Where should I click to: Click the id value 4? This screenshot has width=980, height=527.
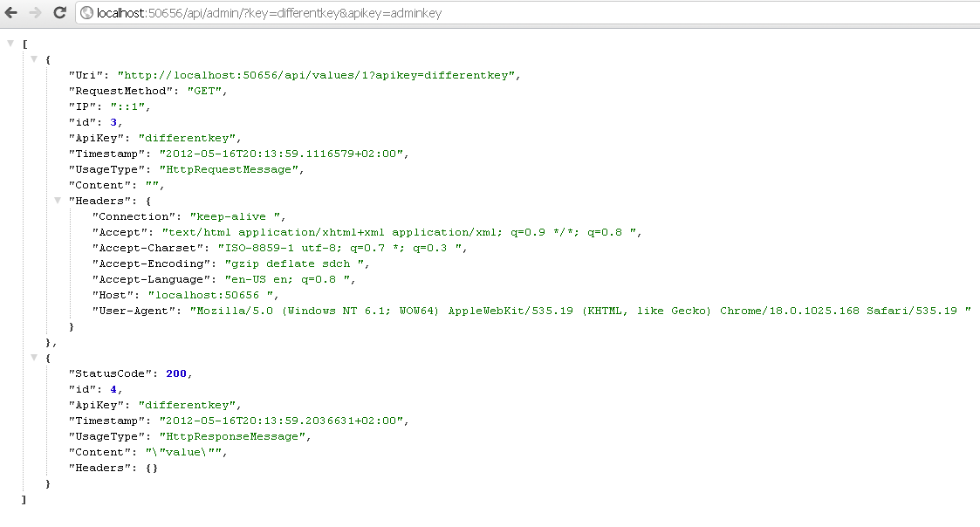tap(113, 389)
